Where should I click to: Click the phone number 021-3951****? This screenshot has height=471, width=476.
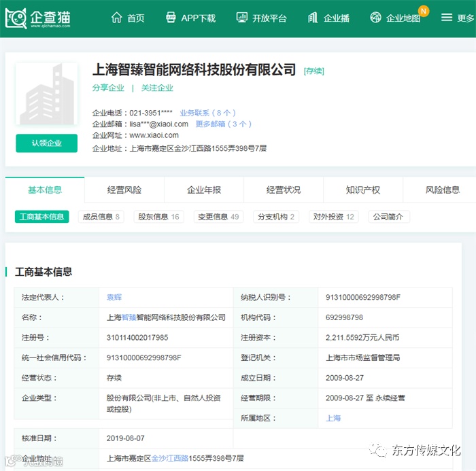tap(151, 113)
